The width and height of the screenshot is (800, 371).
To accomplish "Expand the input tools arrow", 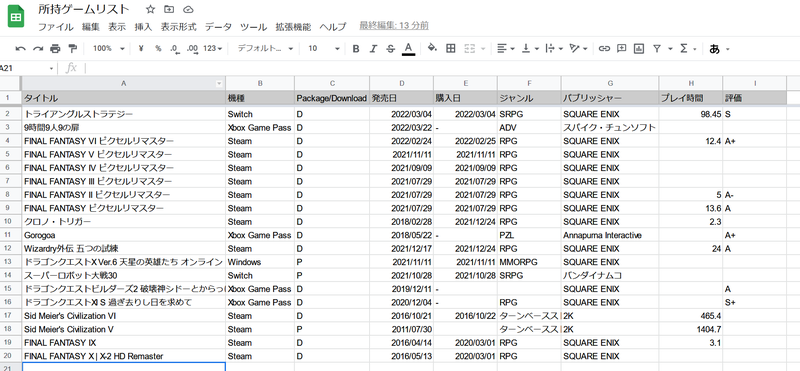I will pyautogui.click(x=728, y=50).
